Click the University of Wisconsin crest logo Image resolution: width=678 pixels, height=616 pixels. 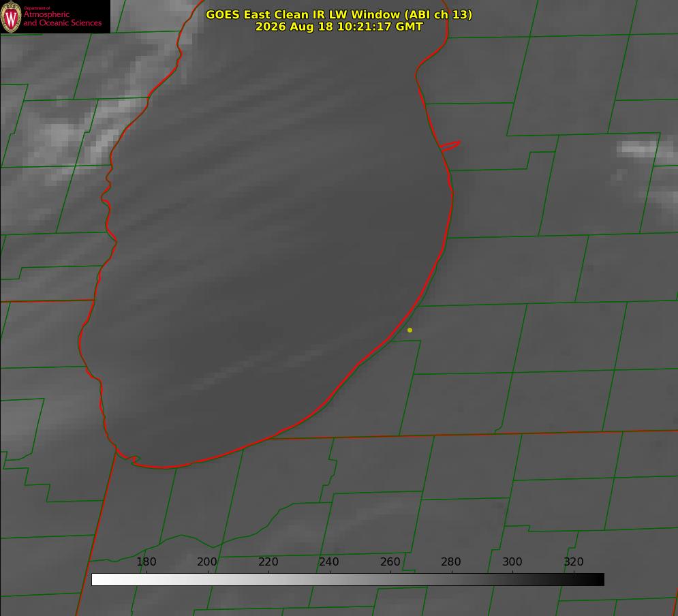[x=11, y=16]
